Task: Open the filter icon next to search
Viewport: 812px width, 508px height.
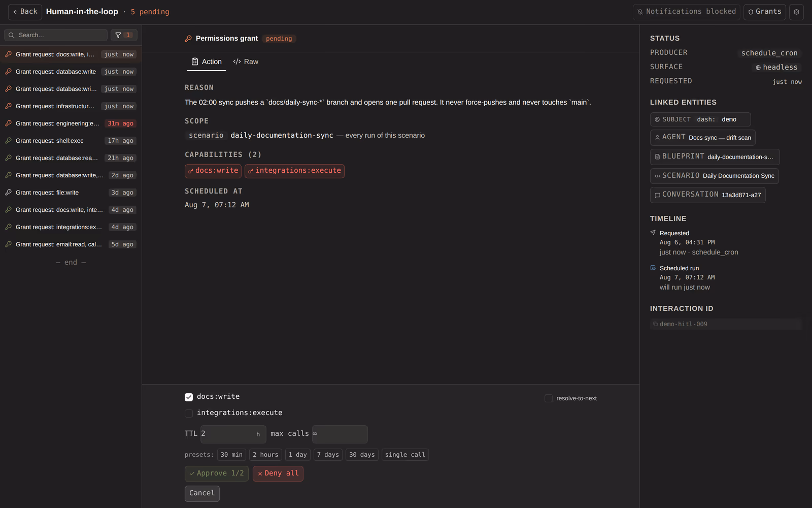Action: (124, 35)
